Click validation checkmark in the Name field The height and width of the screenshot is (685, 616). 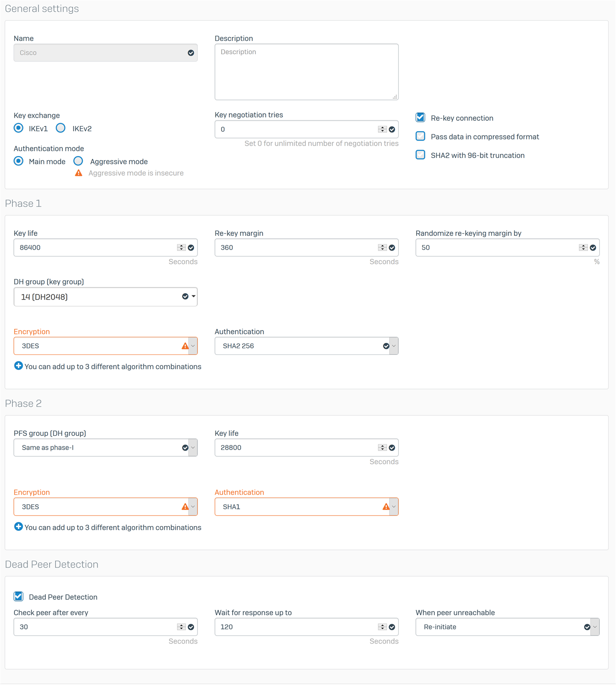(x=191, y=53)
